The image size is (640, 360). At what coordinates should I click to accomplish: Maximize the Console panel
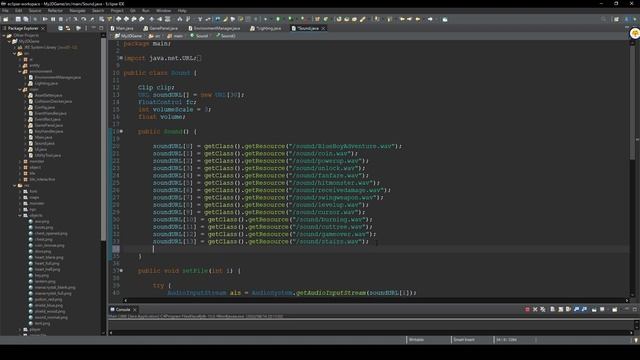(x=635, y=309)
